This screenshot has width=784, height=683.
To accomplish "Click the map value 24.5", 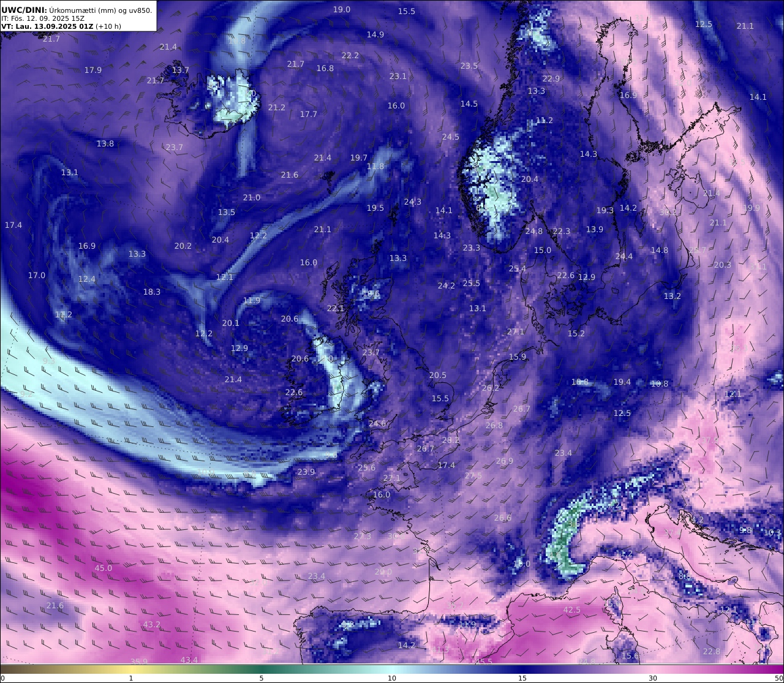I will (451, 137).
